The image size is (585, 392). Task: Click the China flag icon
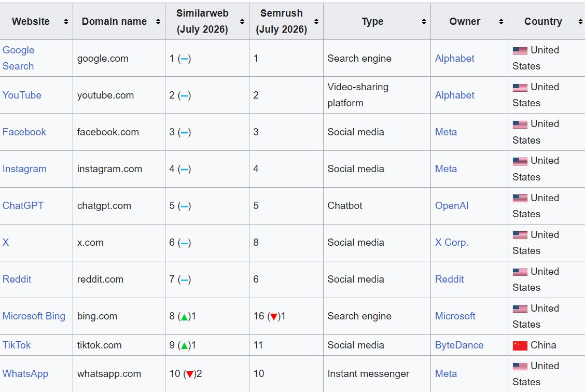point(520,345)
